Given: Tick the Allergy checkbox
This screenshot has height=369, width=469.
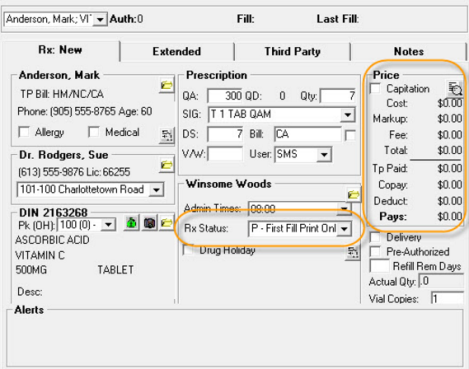Looking at the screenshot, I should 24,132.
